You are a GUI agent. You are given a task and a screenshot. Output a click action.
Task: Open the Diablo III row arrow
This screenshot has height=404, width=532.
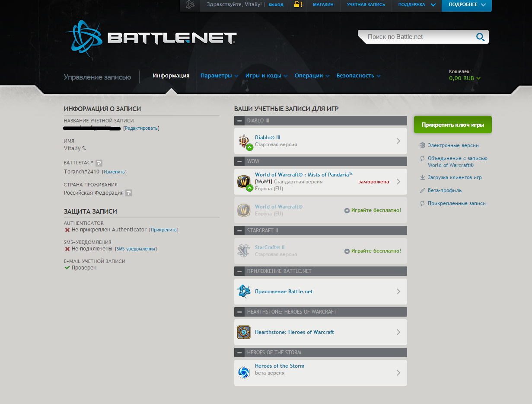[398, 141]
